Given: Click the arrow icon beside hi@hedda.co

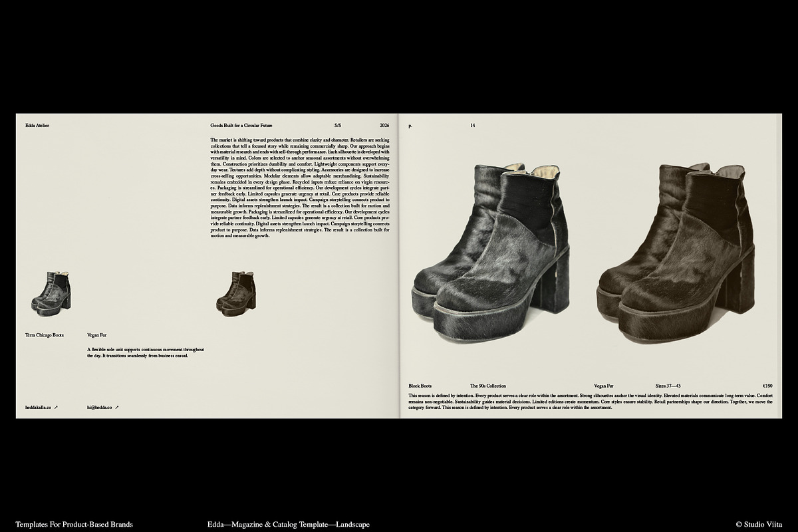Looking at the screenshot, I should click(117, 406).
